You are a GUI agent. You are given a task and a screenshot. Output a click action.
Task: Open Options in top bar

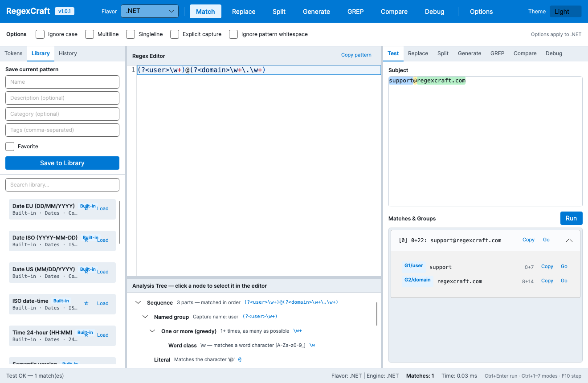tap(482, 12)
